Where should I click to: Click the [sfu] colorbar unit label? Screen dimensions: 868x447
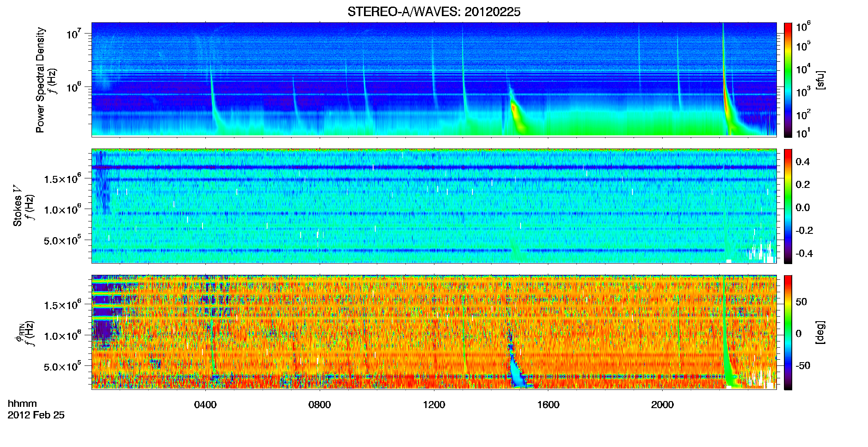pos(821,80)
